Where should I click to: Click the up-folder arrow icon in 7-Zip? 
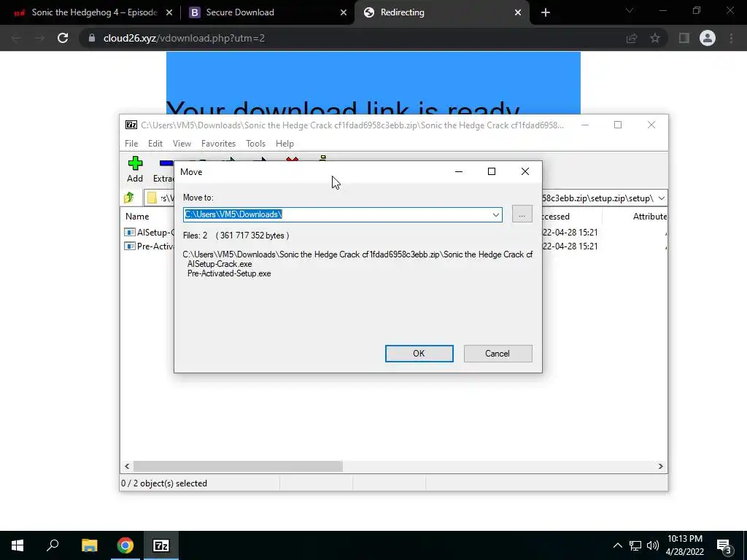(x=128, y=198)
